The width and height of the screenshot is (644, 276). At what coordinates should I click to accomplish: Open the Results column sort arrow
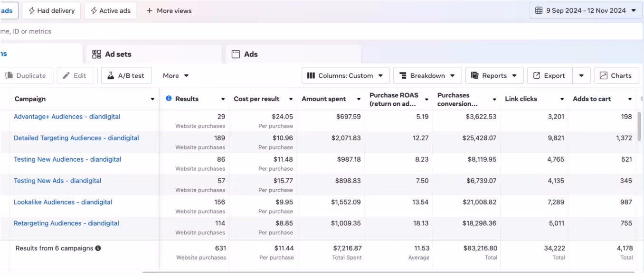tap(223, 99)
